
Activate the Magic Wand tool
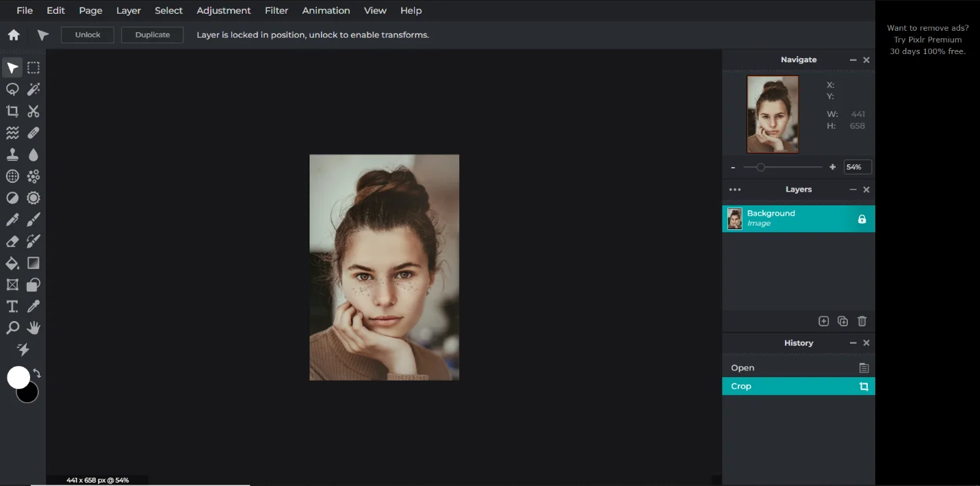[x=34, y=89]
